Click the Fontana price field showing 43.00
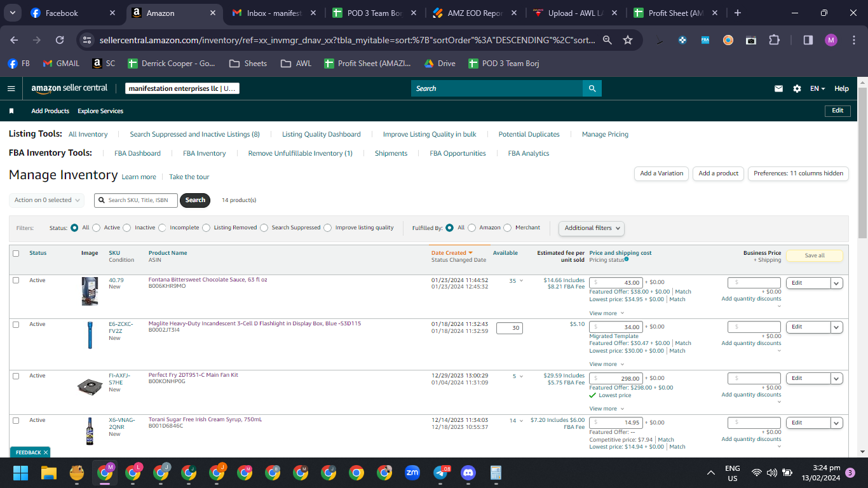This screenshot has width=868, height=488. (616, 283)
